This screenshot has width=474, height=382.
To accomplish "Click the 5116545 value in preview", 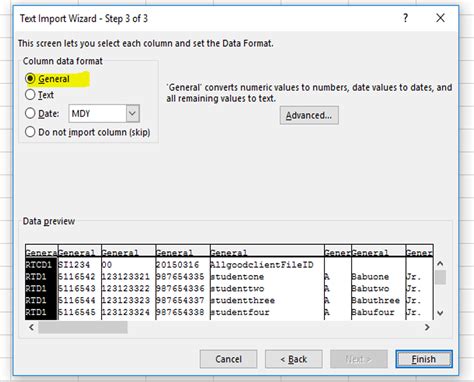I will (x=77, y=312).
